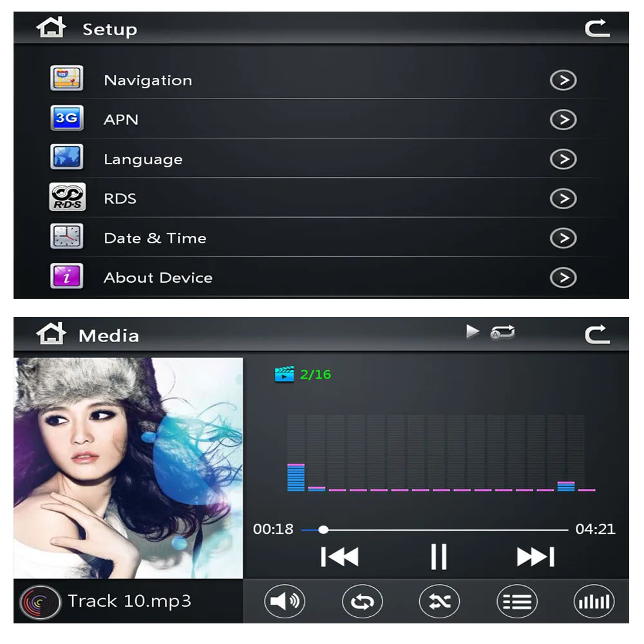This screenshot has width=644, height=644.
Task: Click the 2/16 track counter
Action: [x=315, y=375]
